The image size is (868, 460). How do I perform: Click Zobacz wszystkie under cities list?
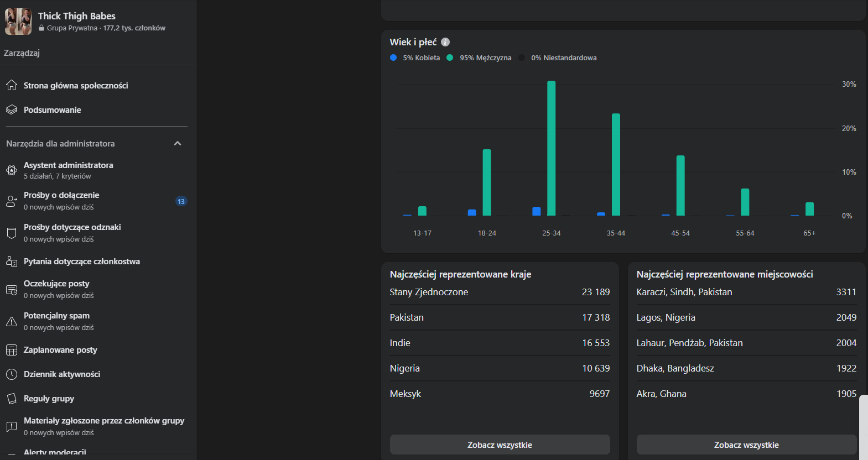point(746,445)
